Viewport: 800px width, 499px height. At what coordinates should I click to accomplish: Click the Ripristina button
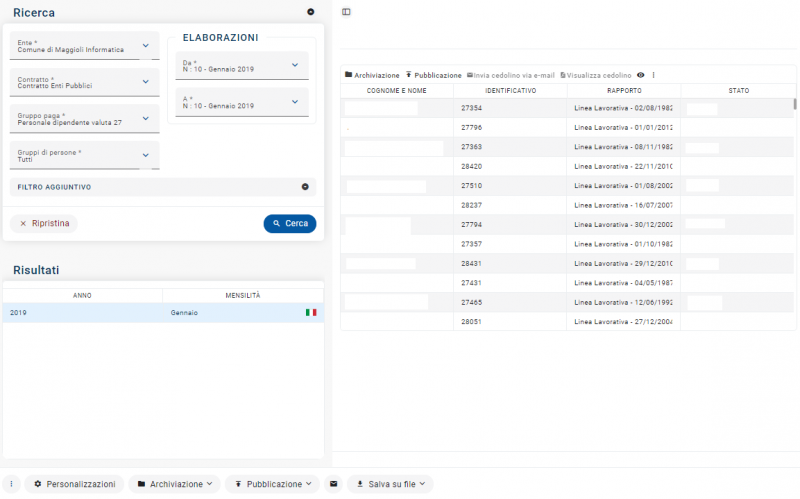click(x=44, y=223)
